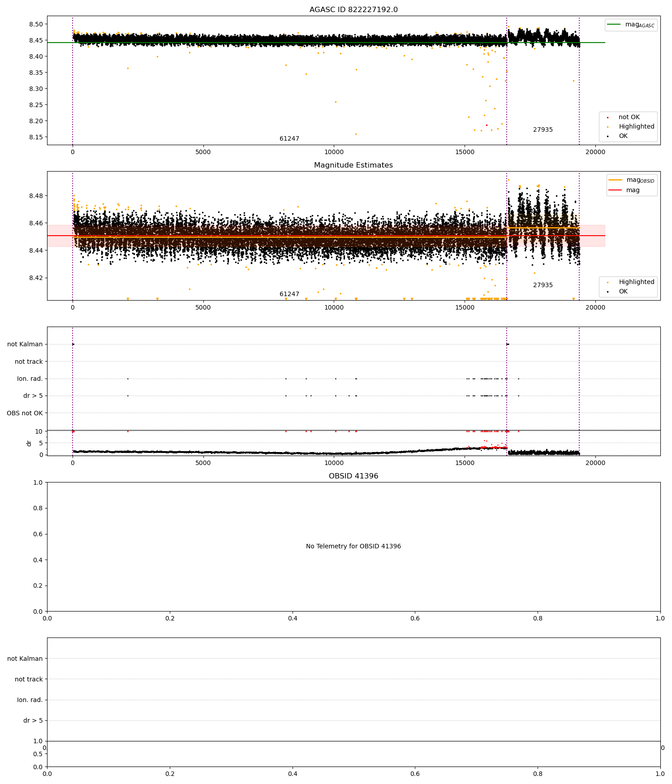This screenshot has height=784, width=672.
Task: Click the 27935 label in top plot
Action: (x=543, y=130)
